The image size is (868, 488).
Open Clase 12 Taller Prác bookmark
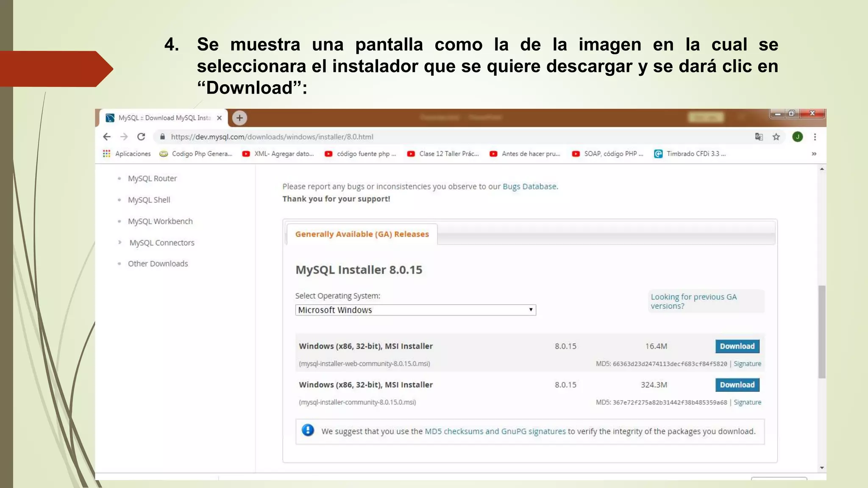point(443,154)
